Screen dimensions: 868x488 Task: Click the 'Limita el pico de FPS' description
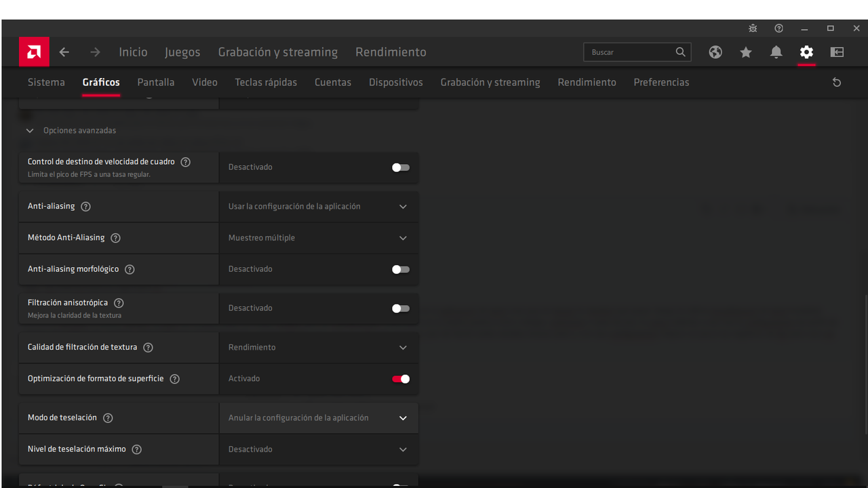click(89, 175)
